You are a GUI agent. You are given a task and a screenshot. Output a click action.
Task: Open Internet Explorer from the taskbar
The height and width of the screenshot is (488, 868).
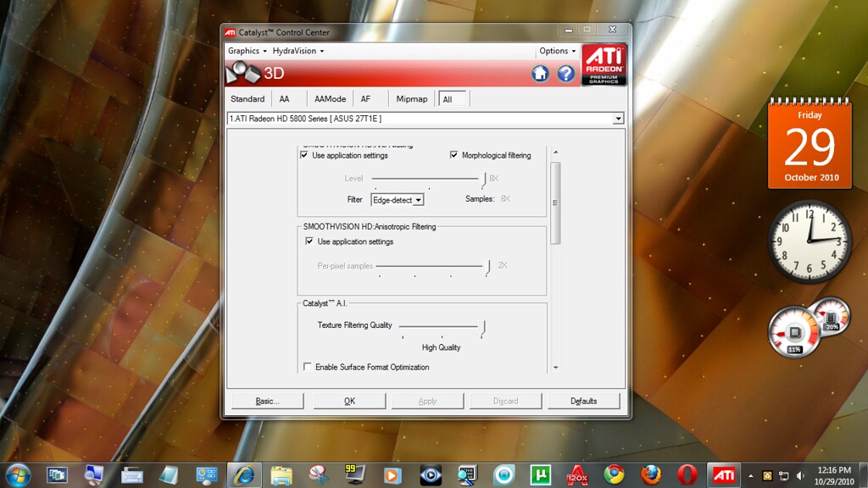[244, 475]
